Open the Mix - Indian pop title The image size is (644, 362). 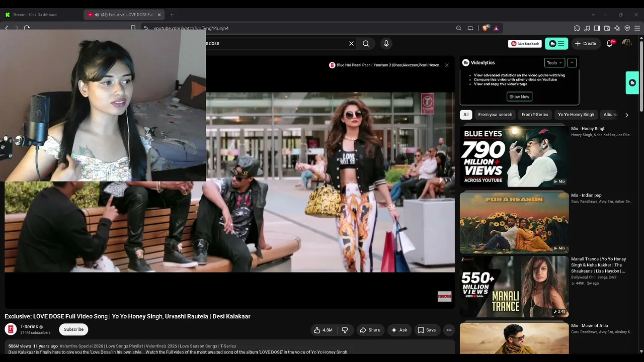coord(586,196)
